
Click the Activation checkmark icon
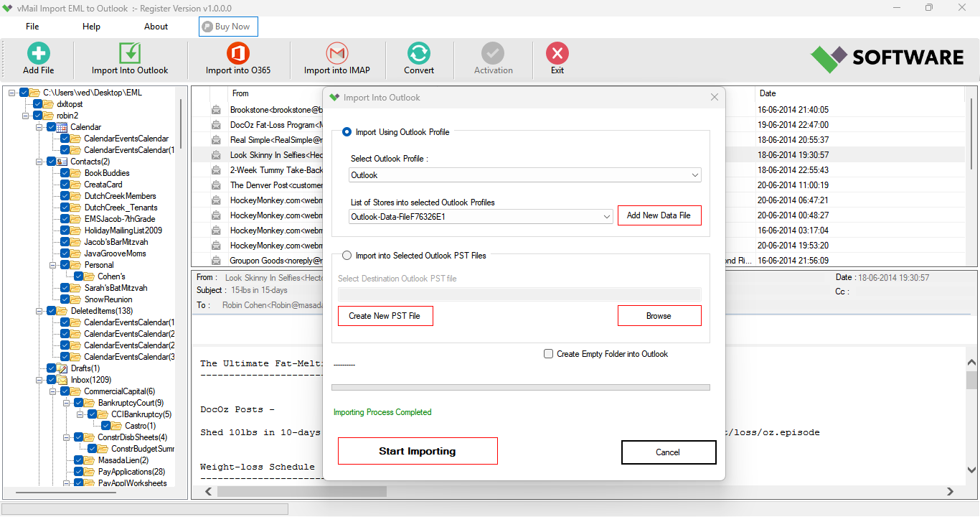[493, 54]
